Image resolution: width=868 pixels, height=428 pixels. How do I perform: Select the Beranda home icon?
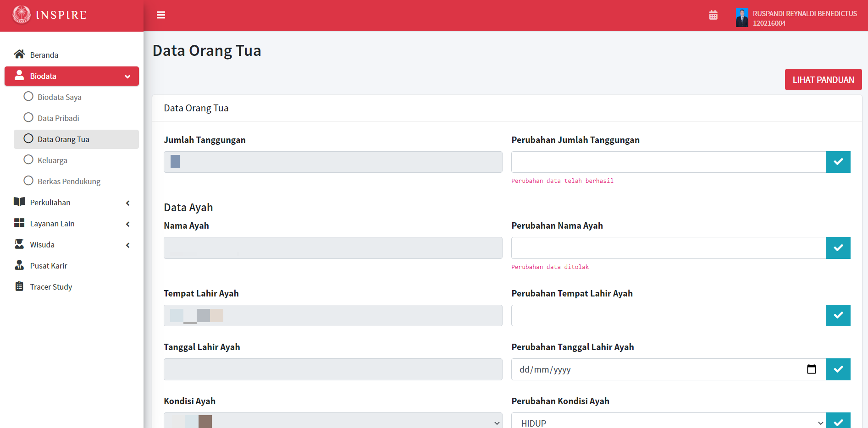coord(19,54)
